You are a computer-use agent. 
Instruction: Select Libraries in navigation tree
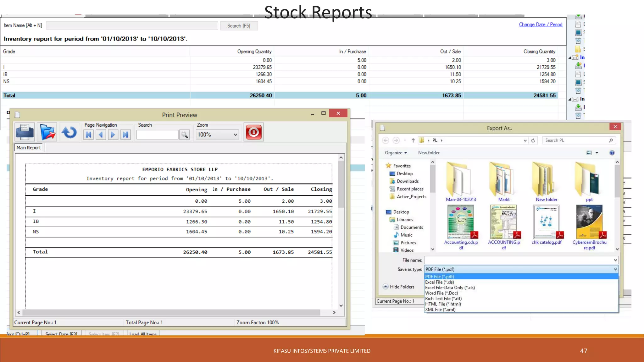(x=405, y=220)
